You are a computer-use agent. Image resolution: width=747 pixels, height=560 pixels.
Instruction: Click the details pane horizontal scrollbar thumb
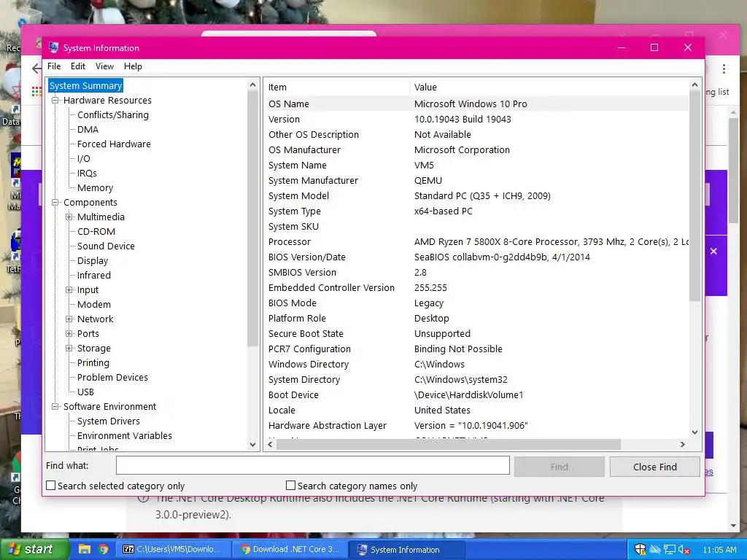click(x=449, y=444)
